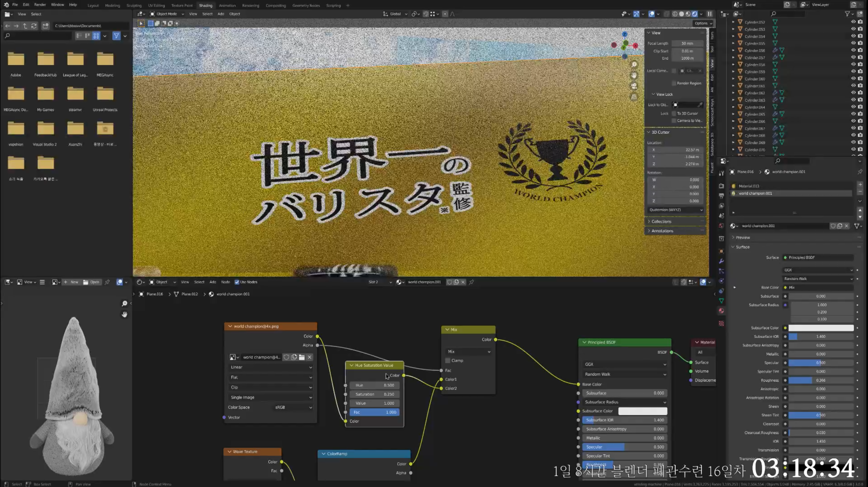Open the Render menu
Screen dimensions: 868x487
40,5
